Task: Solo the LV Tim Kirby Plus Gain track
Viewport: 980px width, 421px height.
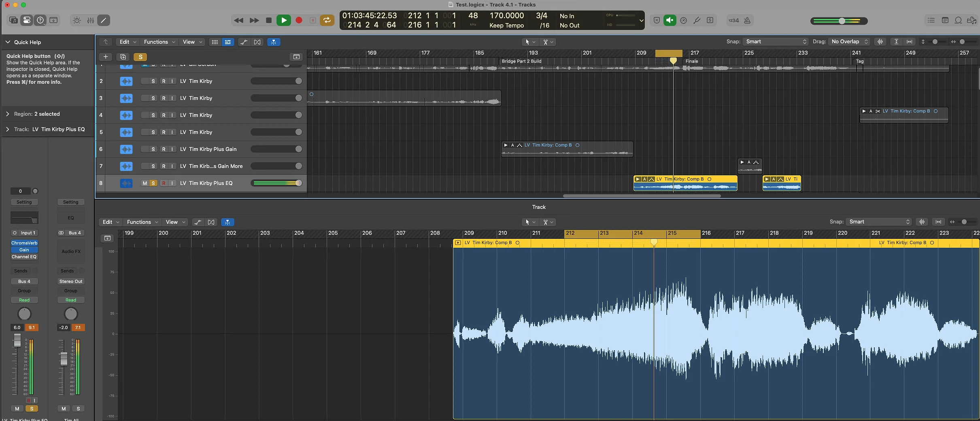Action: [153, 149]
